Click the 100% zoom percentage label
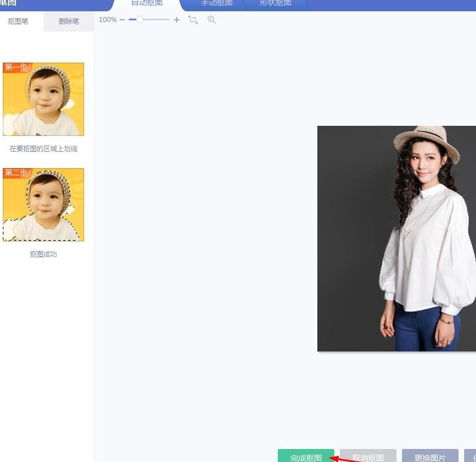Image resolution: width=476 pixels, height=462 pixels. [108, 20]
